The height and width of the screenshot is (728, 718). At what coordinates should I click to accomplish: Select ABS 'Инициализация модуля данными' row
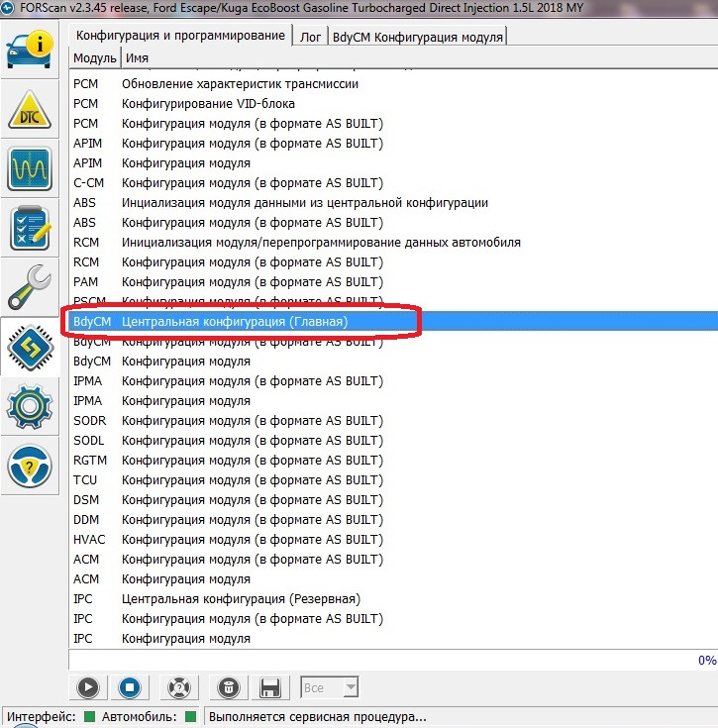coord(393,203)
